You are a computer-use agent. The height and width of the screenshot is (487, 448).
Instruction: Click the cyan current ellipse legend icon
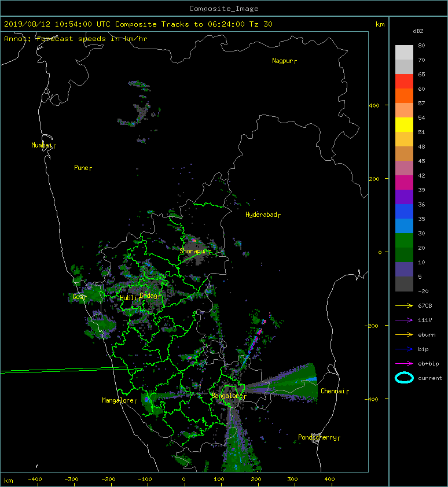tap(404, 378)
